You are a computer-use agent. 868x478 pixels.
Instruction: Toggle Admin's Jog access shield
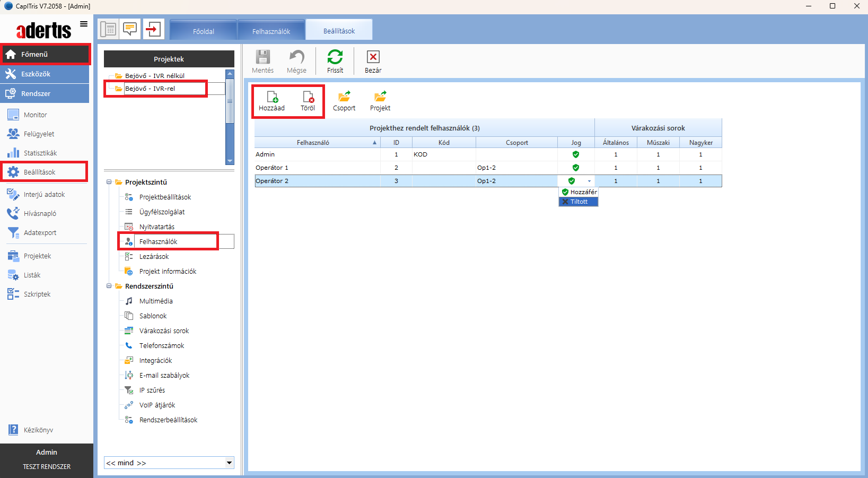pos(576,154)
